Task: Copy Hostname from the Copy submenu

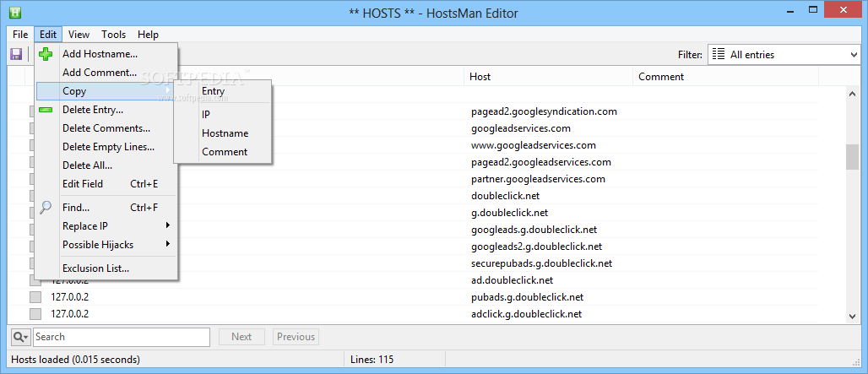Action: pos(223,133)
